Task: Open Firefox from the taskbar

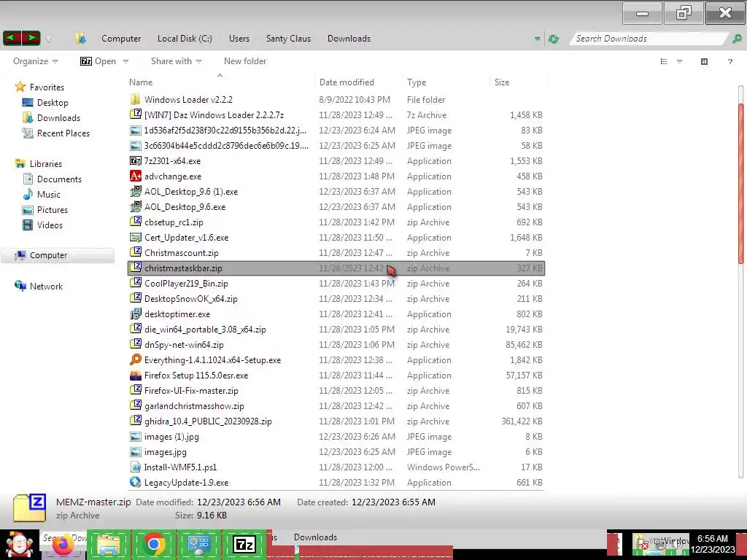Action: coord(63,545)
